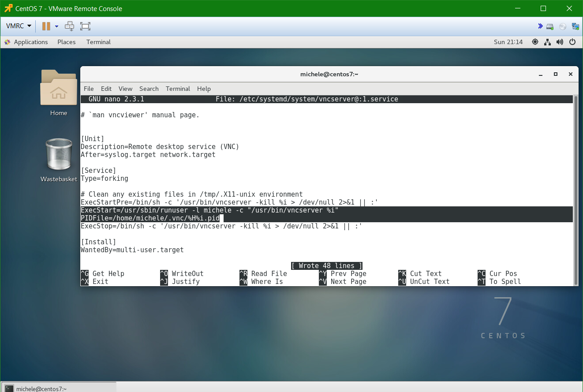The width and height of the screenshot is (583, 392).
Task: Open the Places menu
Action: tap(67, 42)
